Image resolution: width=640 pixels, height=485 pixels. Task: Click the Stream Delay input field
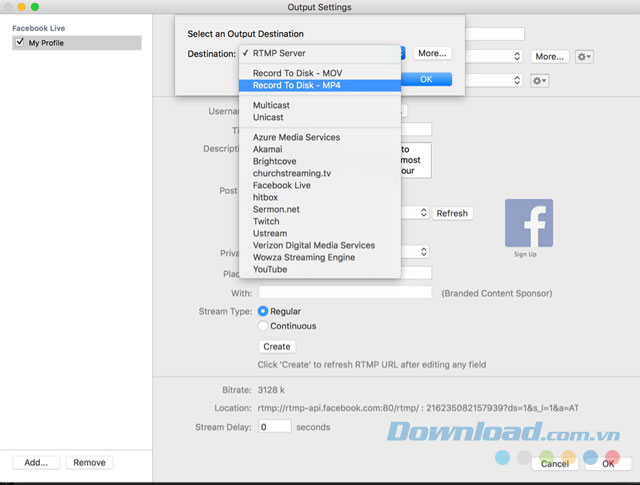[x=275, y=427]
